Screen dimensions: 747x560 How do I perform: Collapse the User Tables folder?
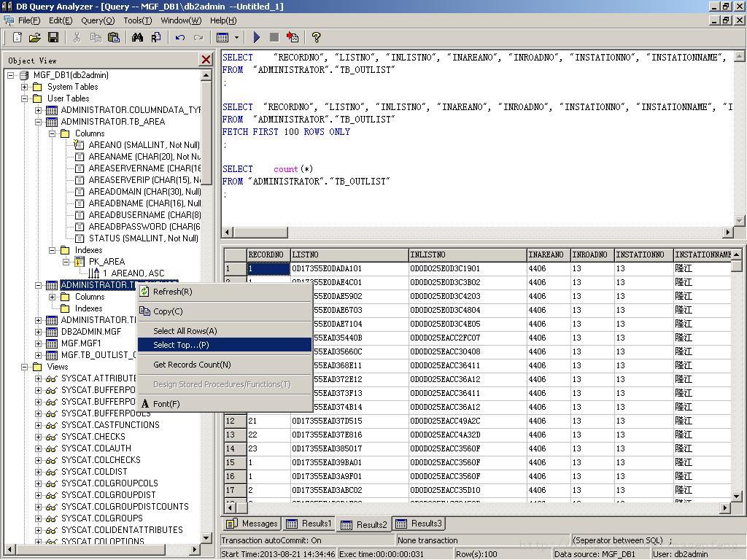24,98
